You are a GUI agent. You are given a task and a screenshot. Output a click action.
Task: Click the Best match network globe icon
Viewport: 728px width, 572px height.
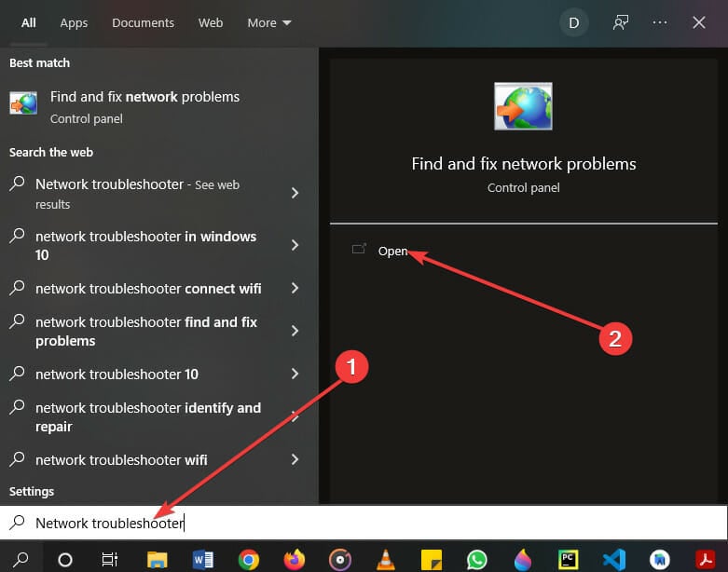[x=23, y=103]
